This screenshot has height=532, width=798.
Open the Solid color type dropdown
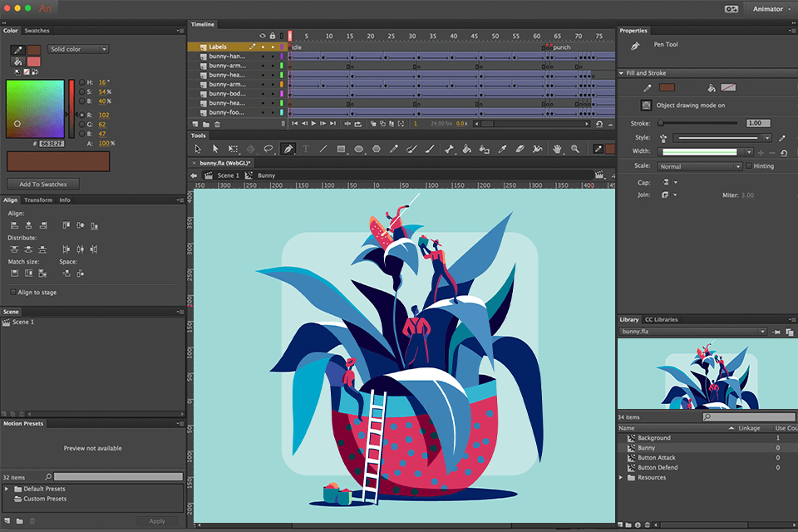[x=78, y=49]
